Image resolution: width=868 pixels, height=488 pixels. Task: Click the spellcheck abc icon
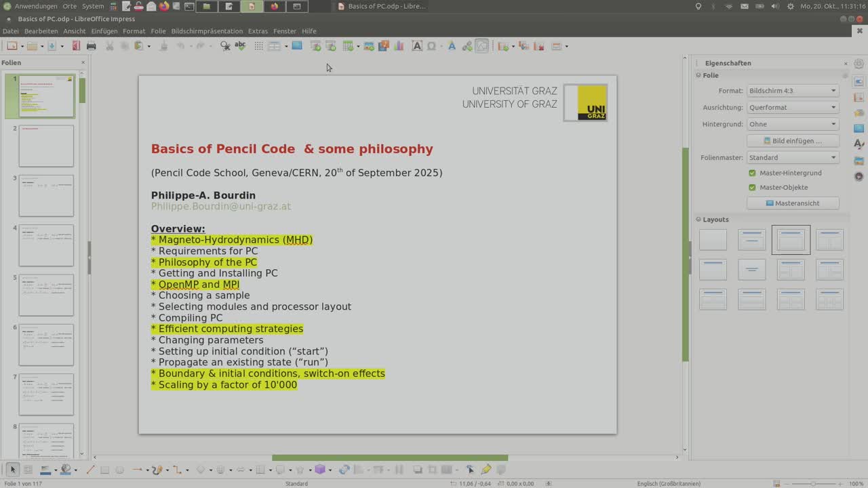coord(240,46)
